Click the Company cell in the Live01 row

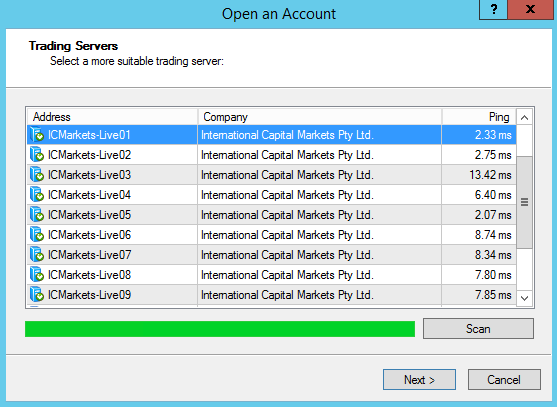(x=320, y=135)
